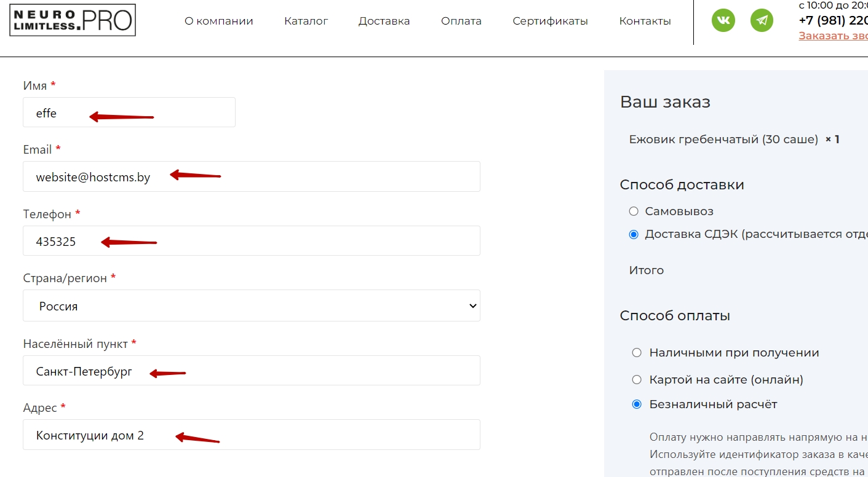The image size is (868, 477).
Task: Select Безналичный расчёт payment method
Action: (x=637, y=404)
